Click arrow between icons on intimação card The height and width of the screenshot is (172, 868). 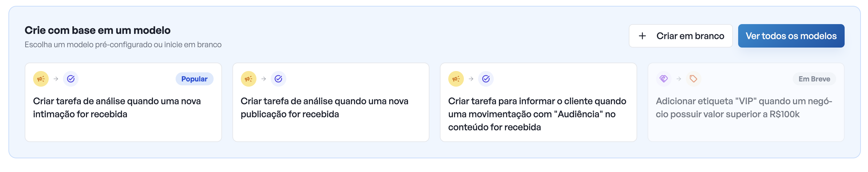pyautogui.click(x=56, y=79)
